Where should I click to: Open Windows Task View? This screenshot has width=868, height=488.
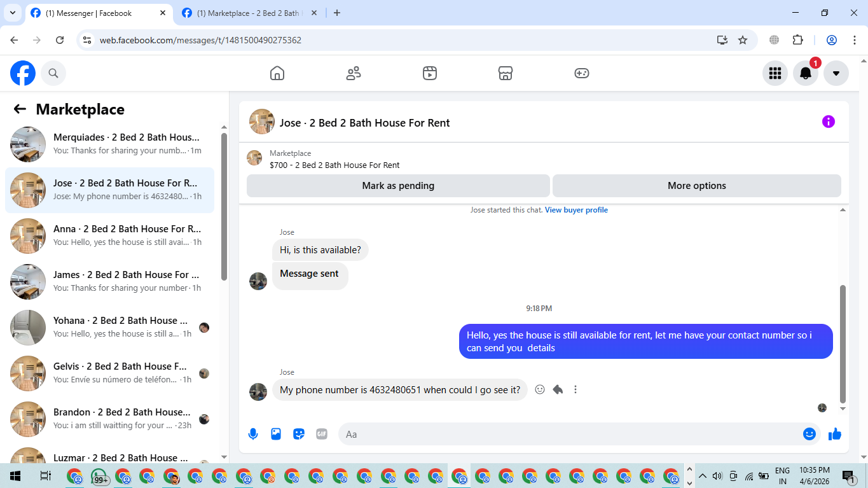click(45, 476)
